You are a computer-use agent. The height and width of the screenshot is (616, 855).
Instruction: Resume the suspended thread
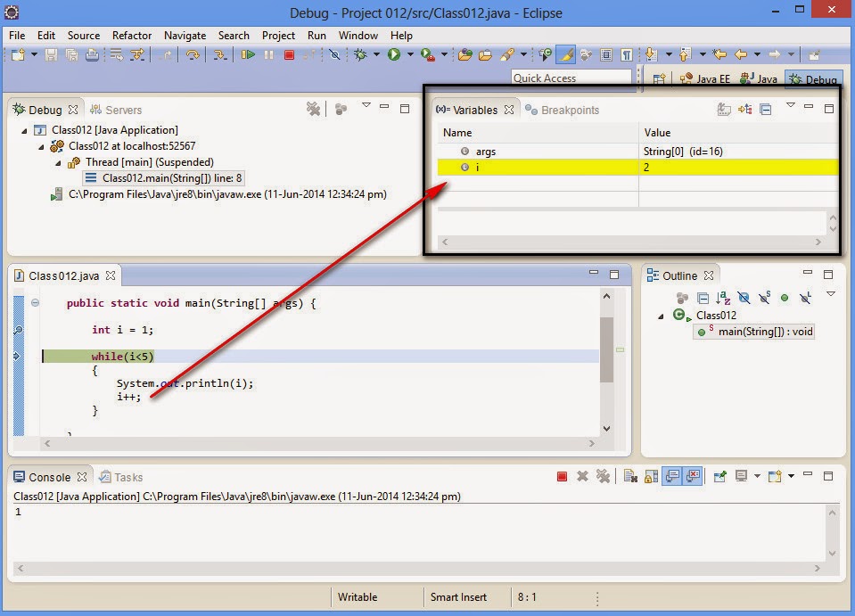248,54
